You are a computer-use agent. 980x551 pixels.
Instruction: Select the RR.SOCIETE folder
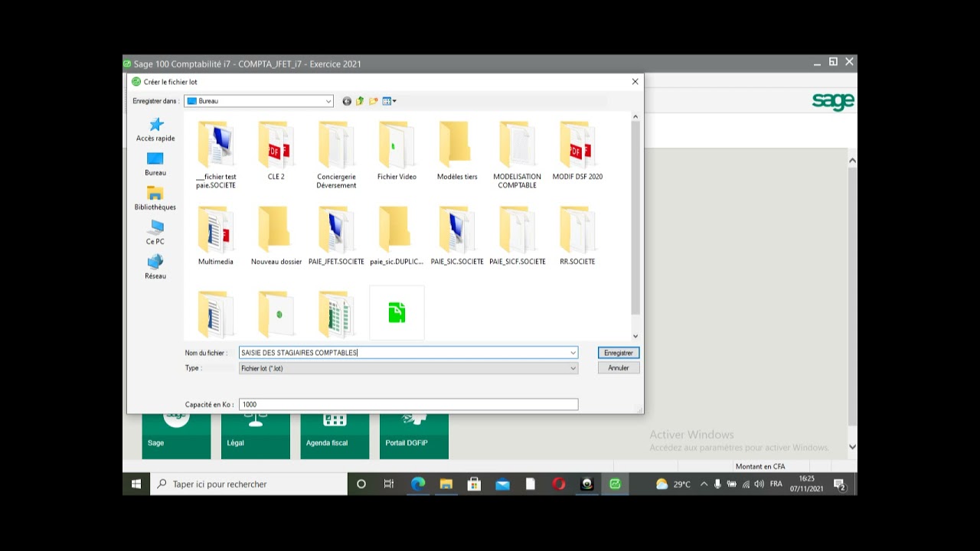pyautogui.click(x=577, y=236)
